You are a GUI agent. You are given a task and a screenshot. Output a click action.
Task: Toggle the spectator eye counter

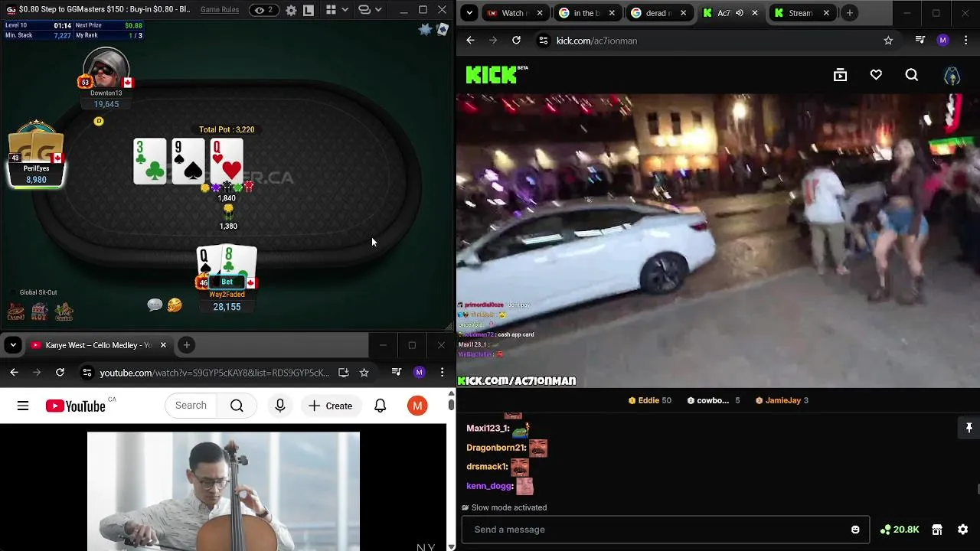click(x=263, y=10)
